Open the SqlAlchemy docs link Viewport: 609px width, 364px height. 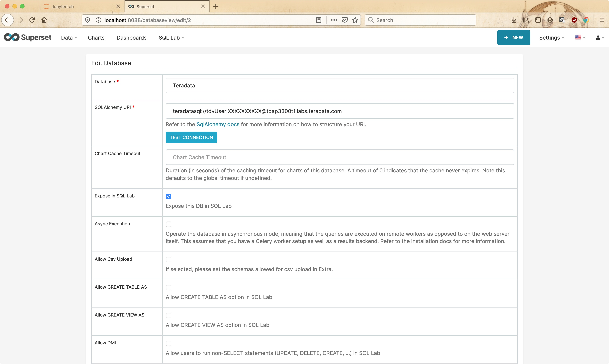[218, 124]
